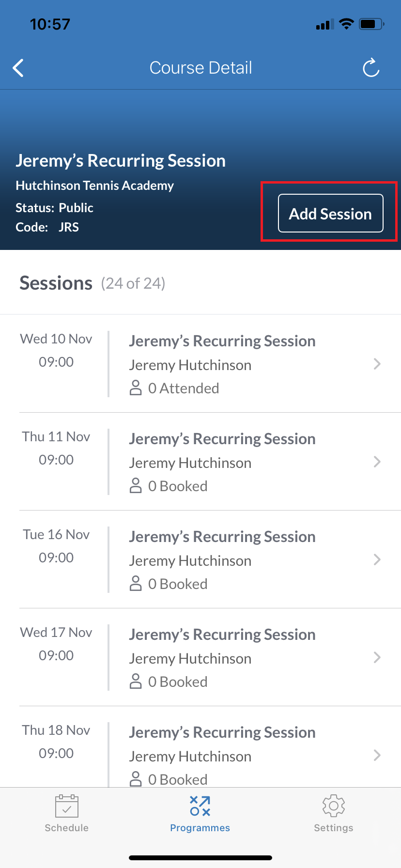Tap the battery indicator icon

click(x=371, y=24)
